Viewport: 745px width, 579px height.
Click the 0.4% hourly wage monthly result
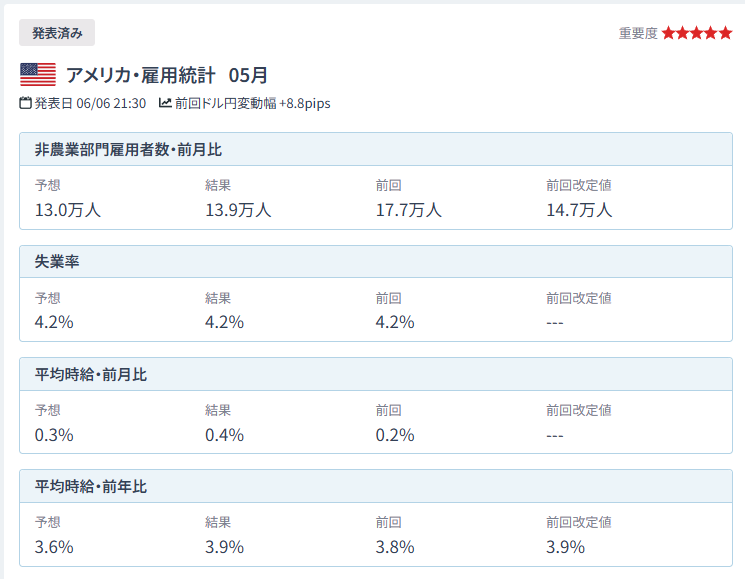[224, 435]
